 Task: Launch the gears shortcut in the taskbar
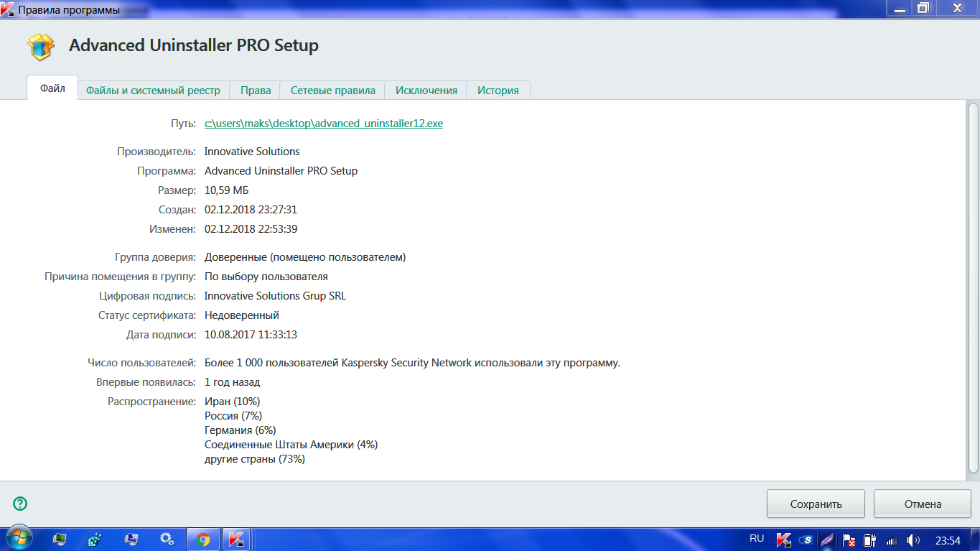[167, 539]
